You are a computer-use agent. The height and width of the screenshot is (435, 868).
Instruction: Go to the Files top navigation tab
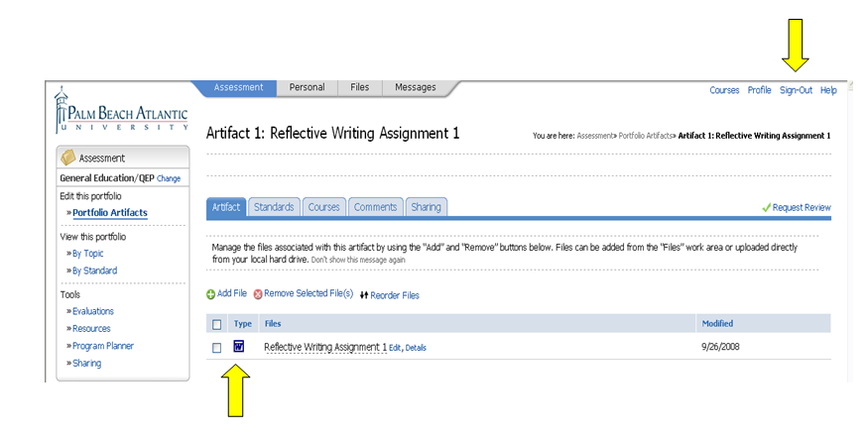click(x=359, y=87)
